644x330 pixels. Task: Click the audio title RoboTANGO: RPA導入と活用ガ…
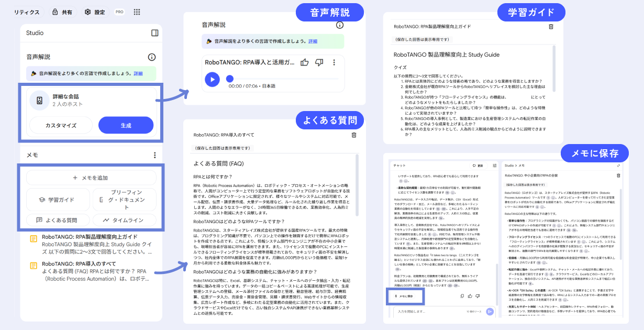249,62
